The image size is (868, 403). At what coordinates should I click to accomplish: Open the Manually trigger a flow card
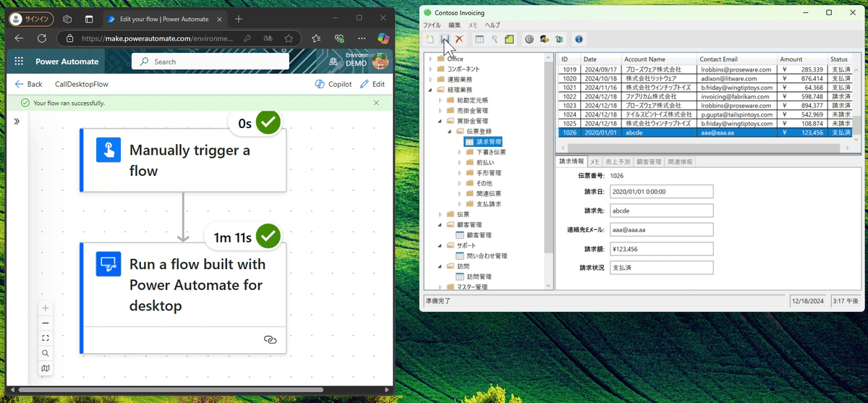pos(184,160)
